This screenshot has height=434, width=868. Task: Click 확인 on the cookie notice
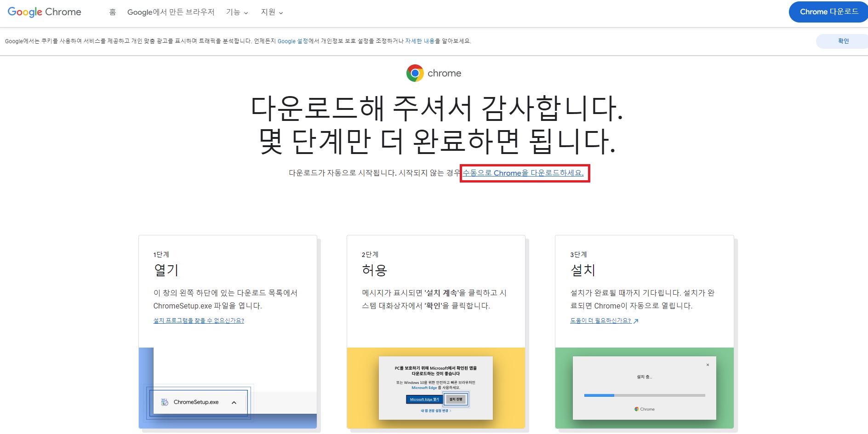coord(842,41)
